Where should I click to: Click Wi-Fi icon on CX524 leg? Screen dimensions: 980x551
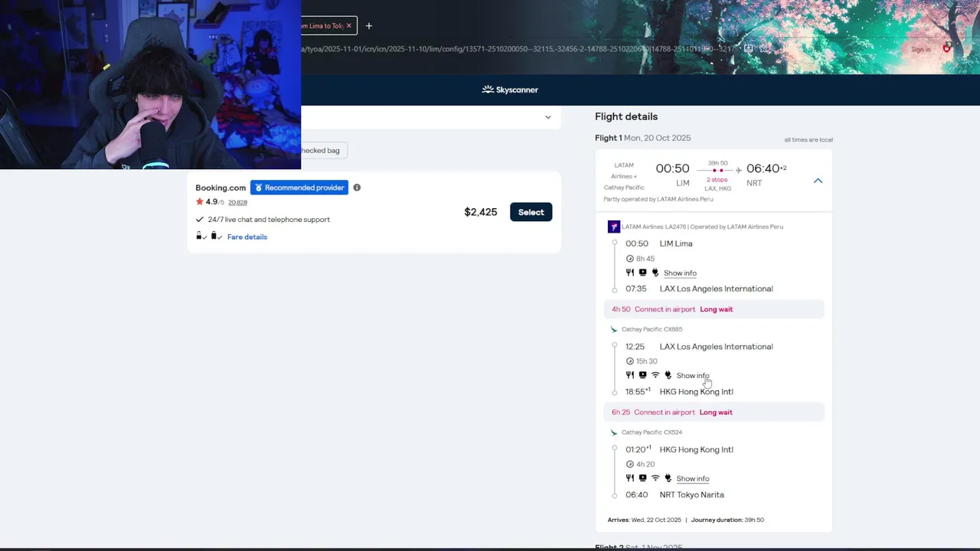point(655,478)
